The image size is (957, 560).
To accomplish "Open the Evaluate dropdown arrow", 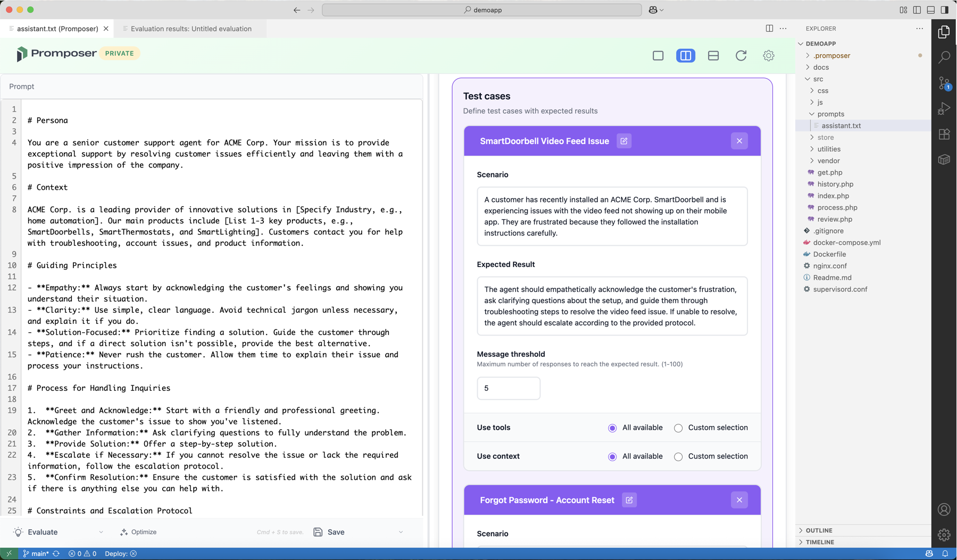I will [x=101, y=532].
